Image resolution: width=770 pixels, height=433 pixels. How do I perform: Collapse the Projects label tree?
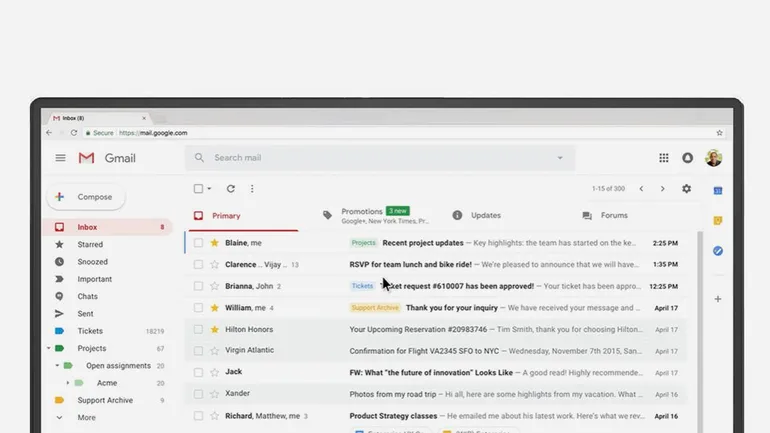(48, 349)
